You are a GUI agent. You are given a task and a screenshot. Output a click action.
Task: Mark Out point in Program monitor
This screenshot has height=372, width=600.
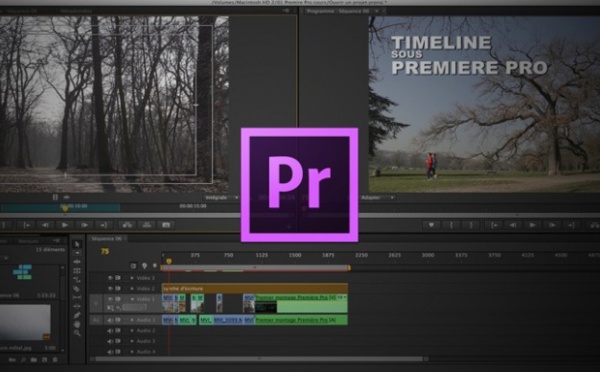[471, 225]
